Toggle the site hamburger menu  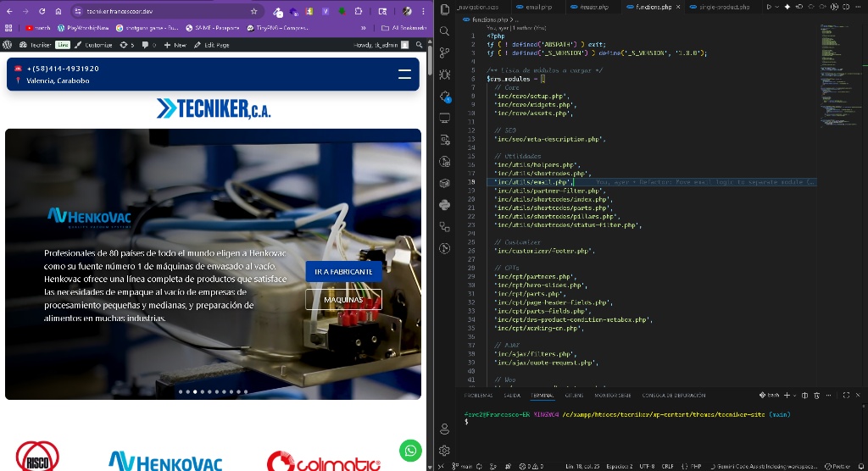pos(404,75)
